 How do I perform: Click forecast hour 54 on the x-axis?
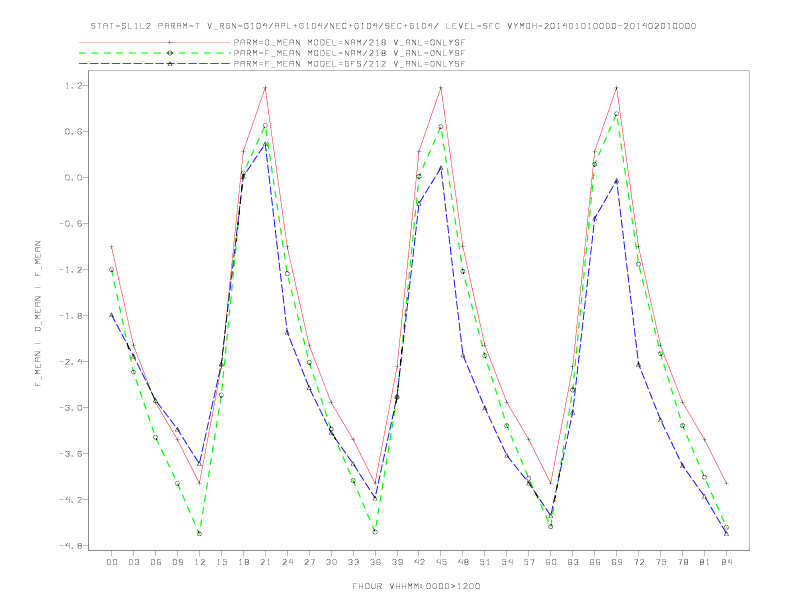click(507, 562)
